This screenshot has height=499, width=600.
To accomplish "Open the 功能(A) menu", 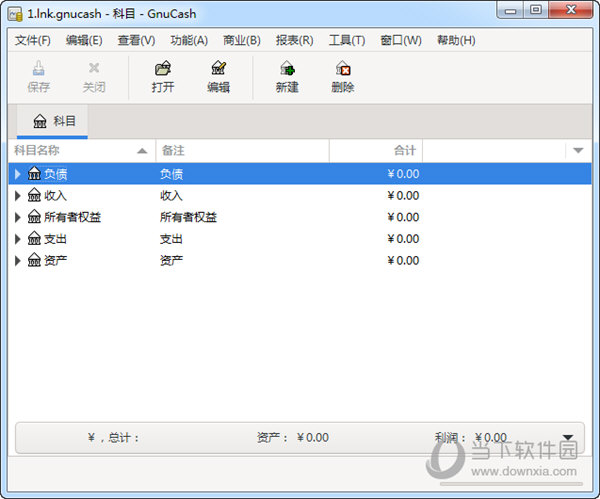I will pos(189,40).
